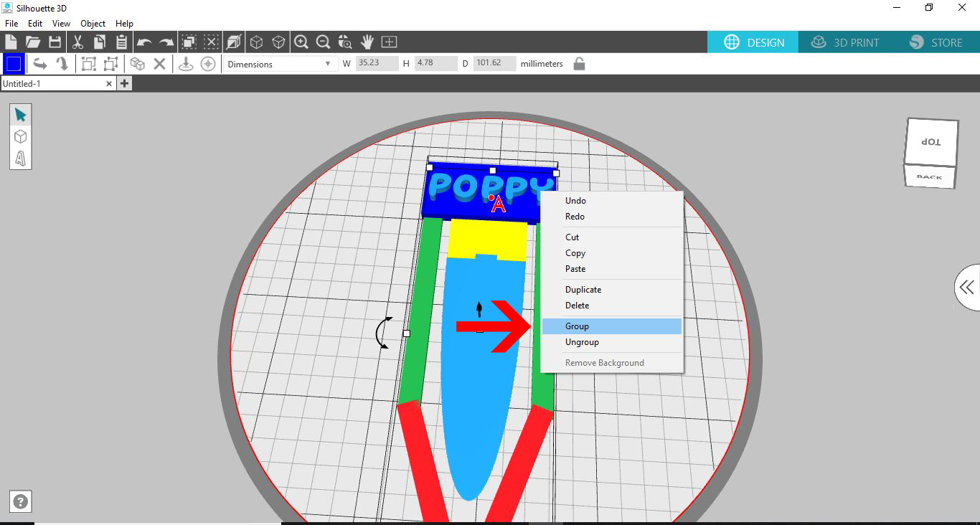Save the design with the floppy icon

[x=55, y=42]
